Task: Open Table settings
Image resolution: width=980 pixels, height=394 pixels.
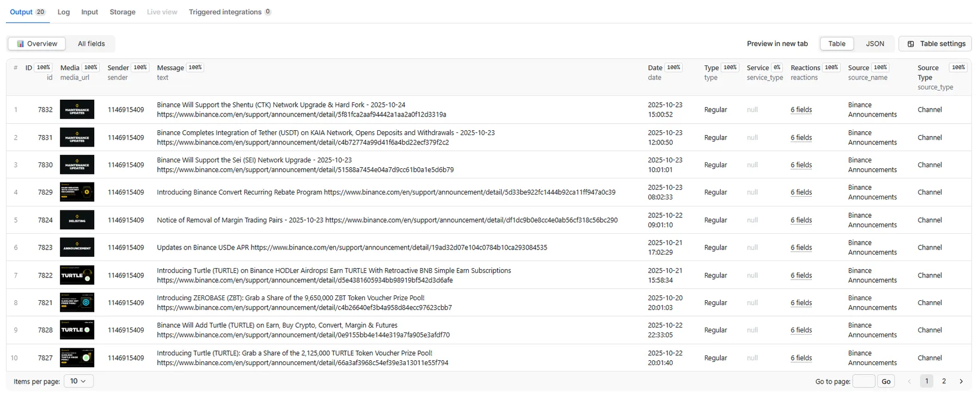Action: 935,44
